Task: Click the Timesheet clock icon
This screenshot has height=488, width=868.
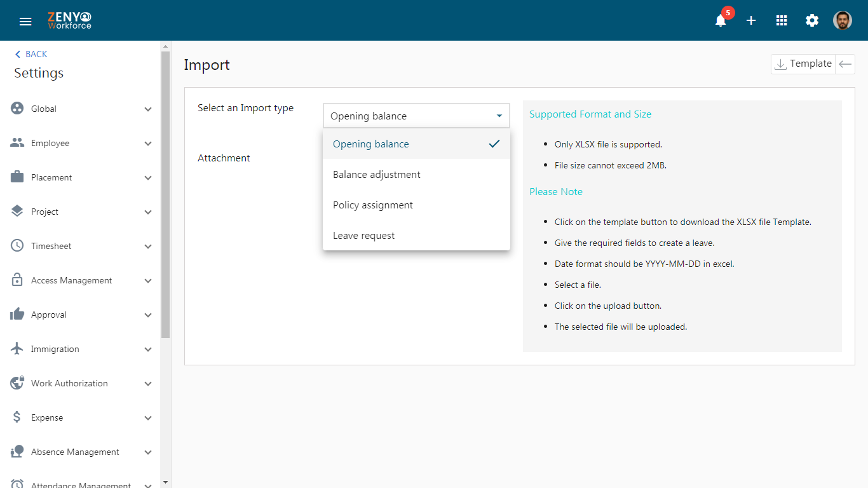Action: [x=17, y=246]
